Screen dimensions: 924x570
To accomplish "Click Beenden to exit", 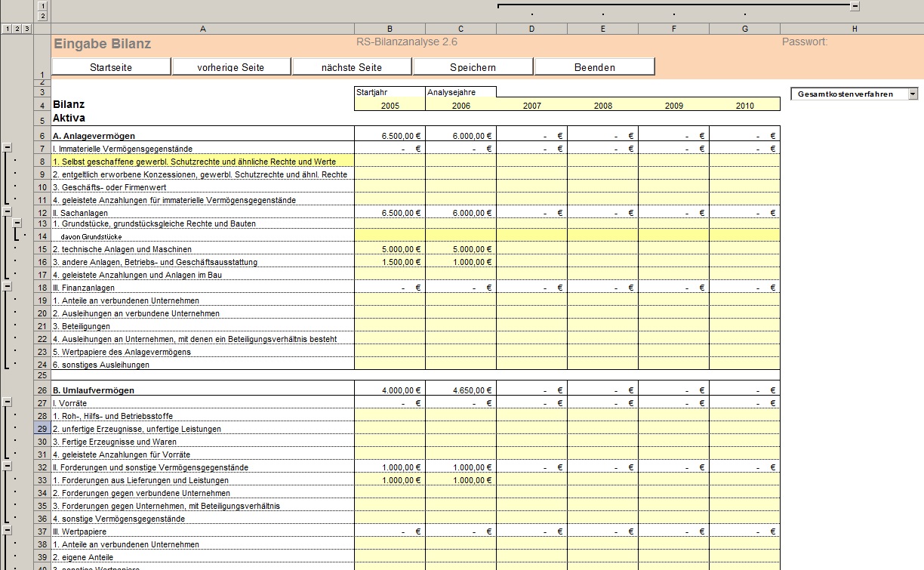I will (594, 67).
